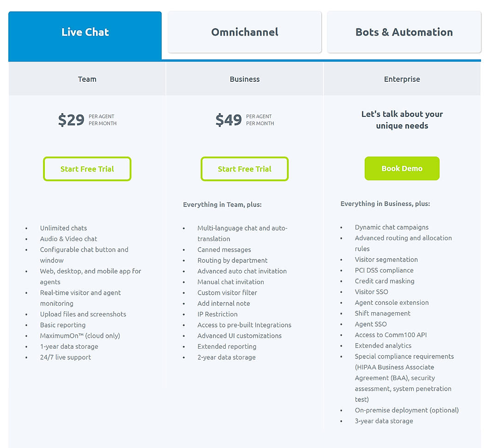Select the Multi-language chat feature item
This screenshot has height=448, width=494.
click(242, 228)
